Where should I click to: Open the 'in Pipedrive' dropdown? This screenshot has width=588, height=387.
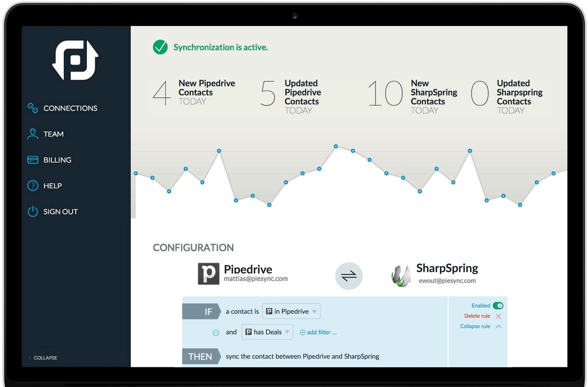(291, 311)
